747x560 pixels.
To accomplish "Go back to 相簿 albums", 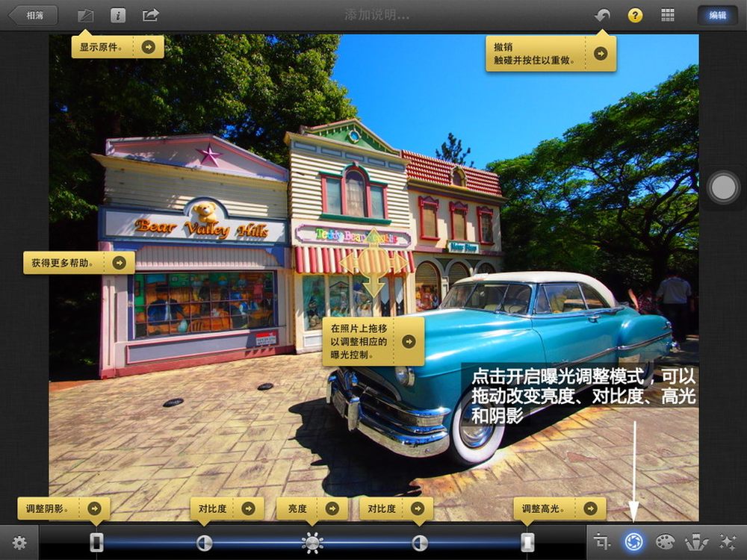I will coord(33,15).
